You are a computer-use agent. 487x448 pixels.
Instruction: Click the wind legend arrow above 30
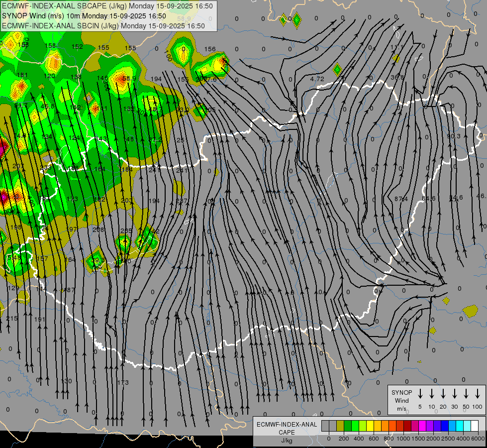coord(454,393)
